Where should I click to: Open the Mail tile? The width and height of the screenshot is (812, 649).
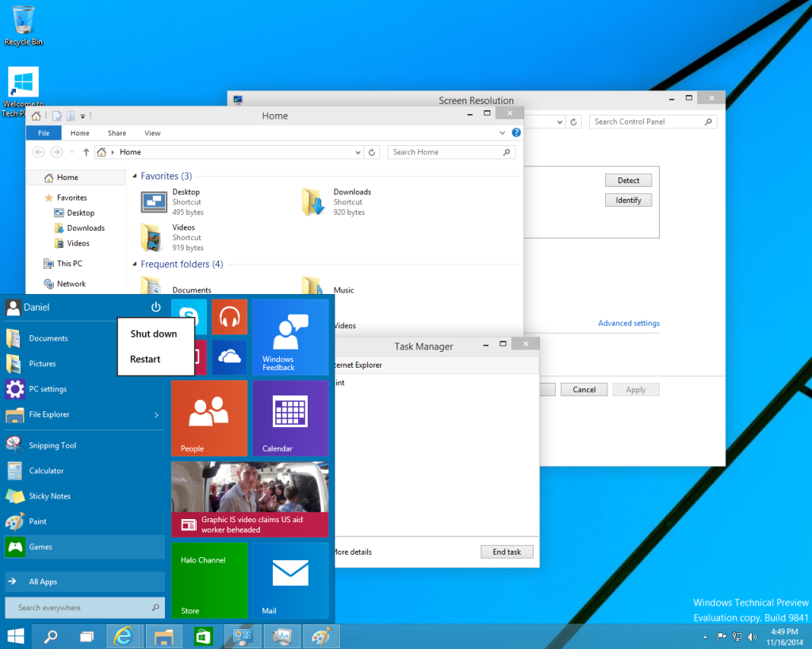tap(289, 580)
